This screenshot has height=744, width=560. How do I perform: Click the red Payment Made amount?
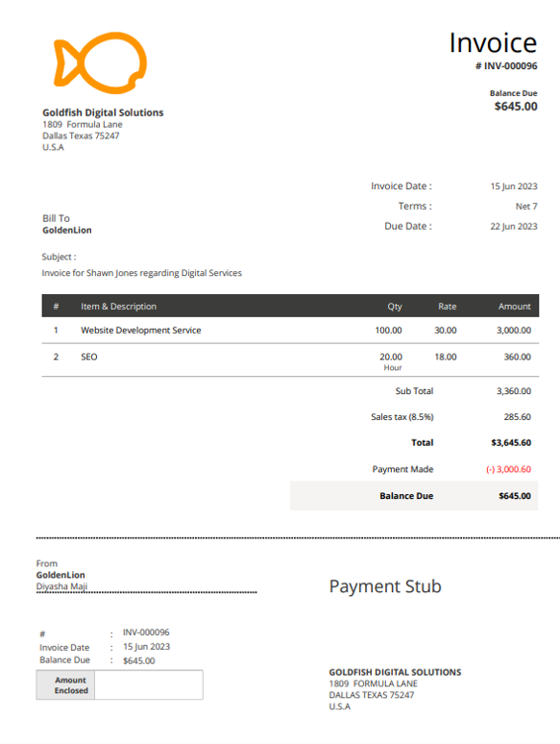508,469
